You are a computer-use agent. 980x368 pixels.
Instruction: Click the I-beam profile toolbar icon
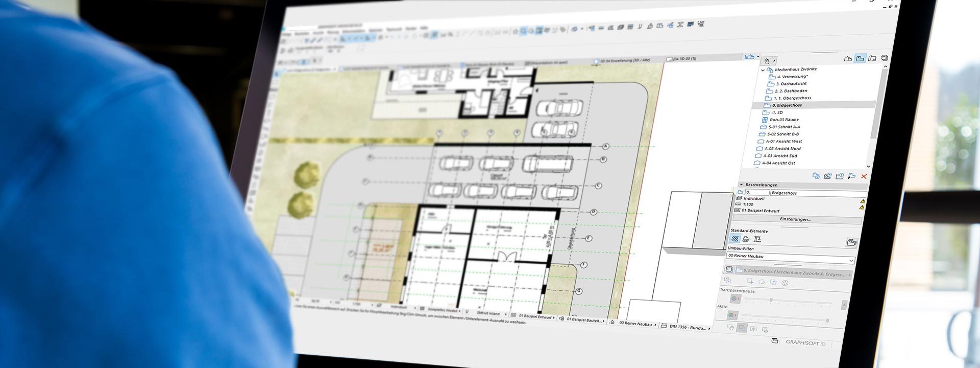tap(680, 24)
